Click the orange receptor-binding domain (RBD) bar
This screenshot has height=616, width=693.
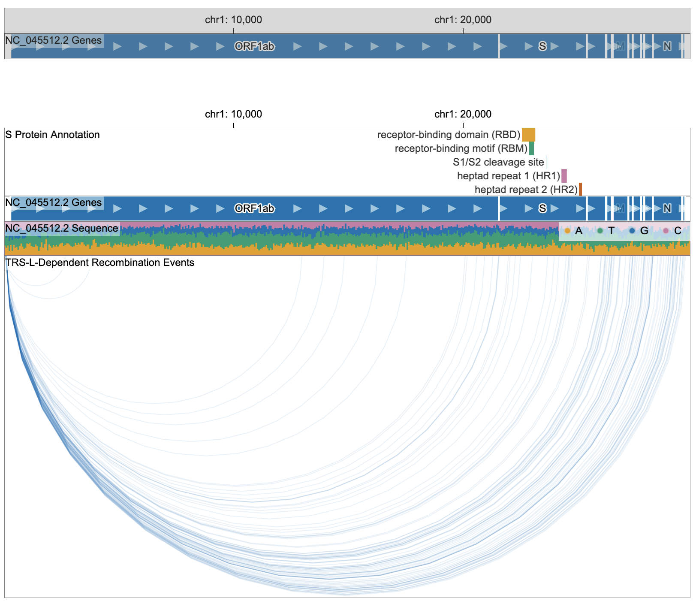(x=528, y=135)
